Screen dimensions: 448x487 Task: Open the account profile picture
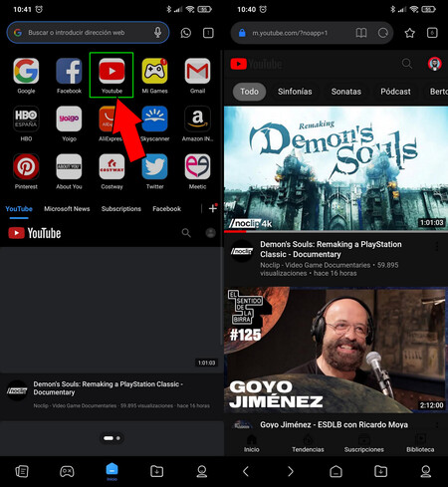pyautogui.click(x=435, y=64)
